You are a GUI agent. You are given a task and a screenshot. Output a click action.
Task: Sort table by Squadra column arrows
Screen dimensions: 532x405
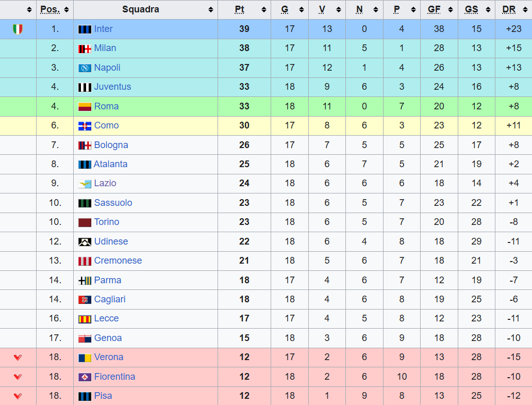(x=210, y=10)
